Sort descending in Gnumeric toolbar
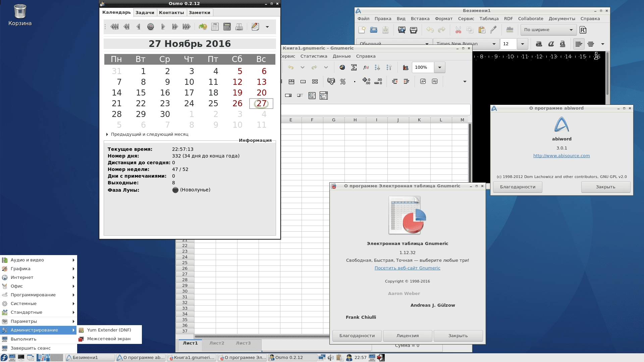The height and width of the screenshot is (362, 644). pos(389,67)
